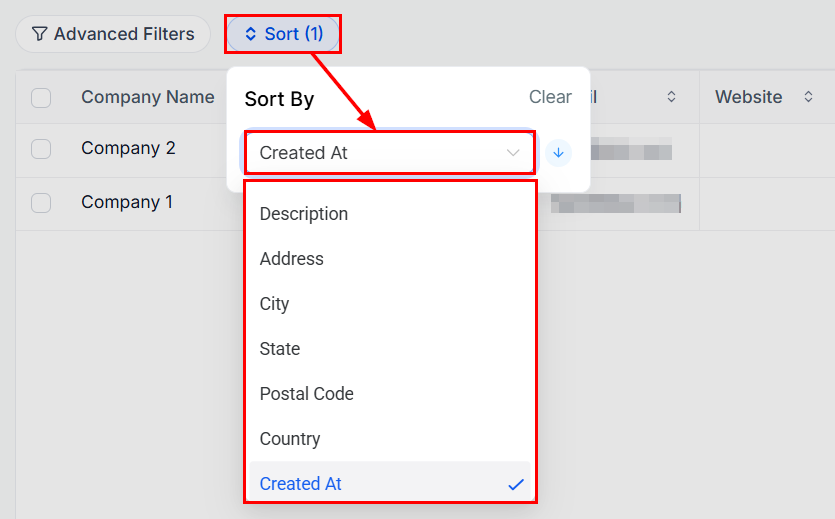Check the Company 2 row checkbox
Screen dimensions: 835x519
coord(41,149)
